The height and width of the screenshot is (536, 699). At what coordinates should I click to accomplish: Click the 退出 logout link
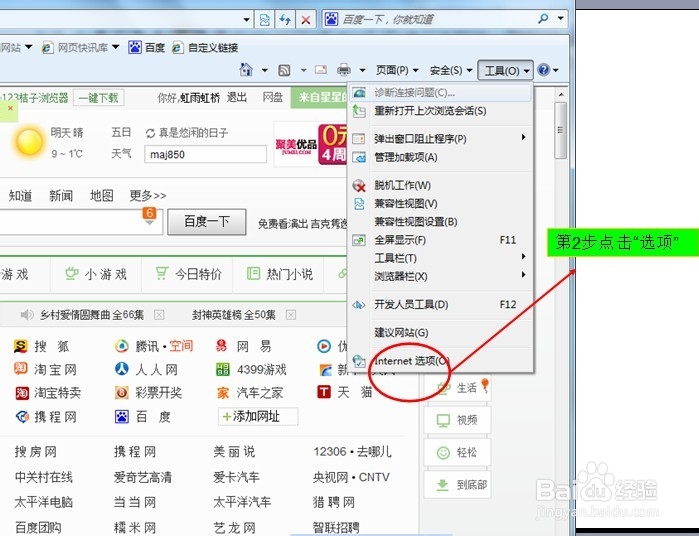click(x=237, y=97)
